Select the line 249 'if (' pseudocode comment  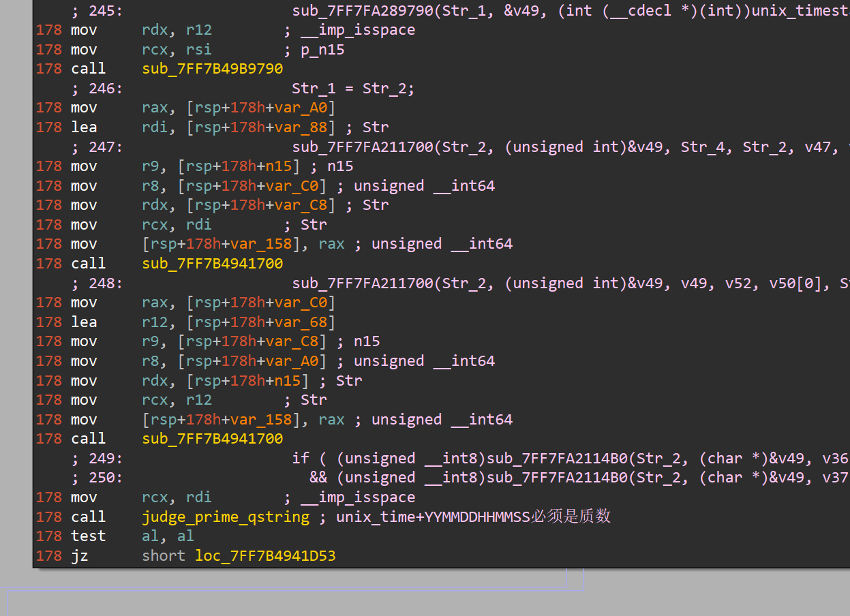[460, 459]
